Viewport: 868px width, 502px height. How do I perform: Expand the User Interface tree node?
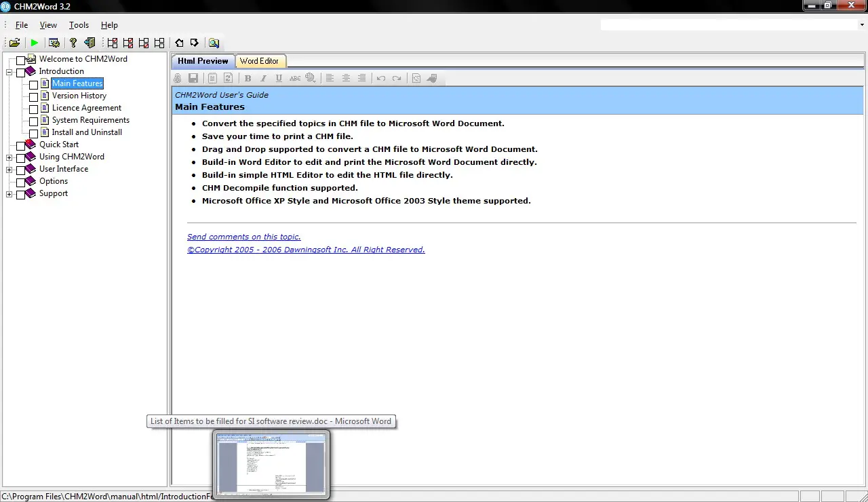point(9,170)
